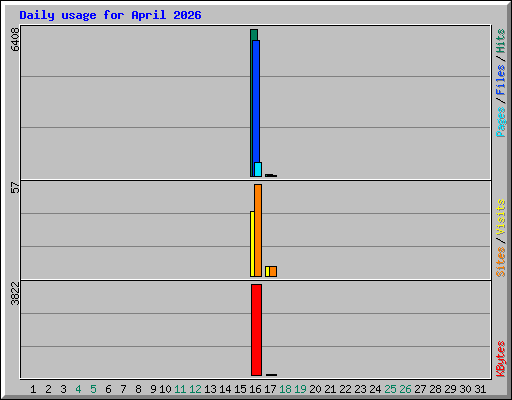Click the KBytes legend label

[500, 359]
